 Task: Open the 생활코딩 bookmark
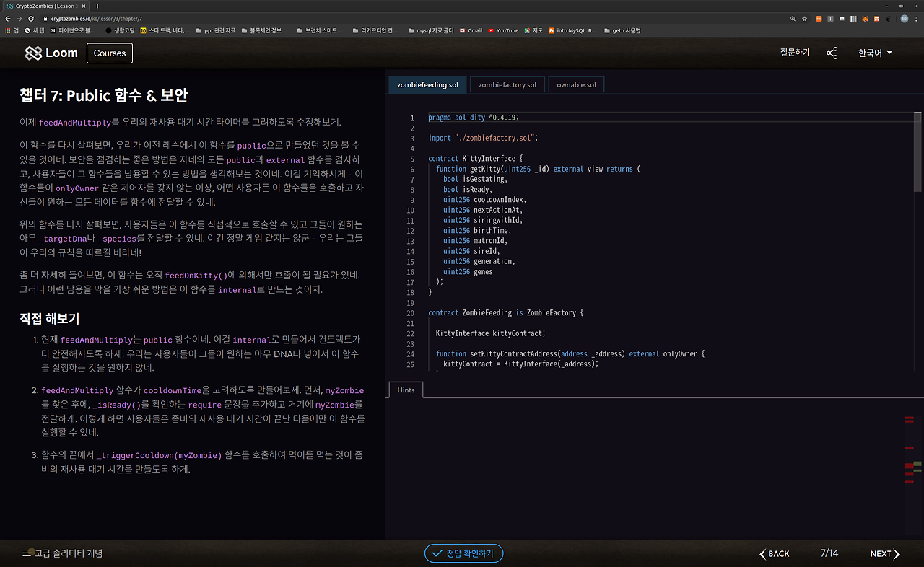(x=120, y=31)
